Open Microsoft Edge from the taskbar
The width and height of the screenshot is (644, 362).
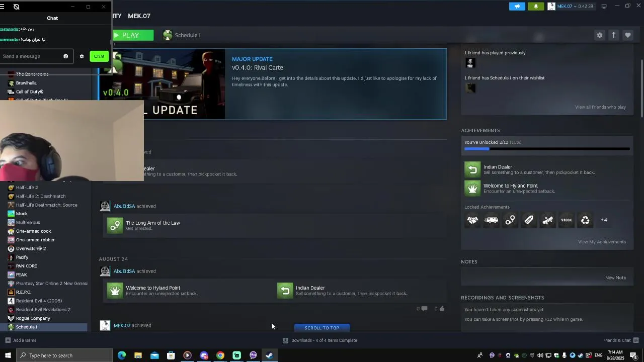tap(122, 355)
